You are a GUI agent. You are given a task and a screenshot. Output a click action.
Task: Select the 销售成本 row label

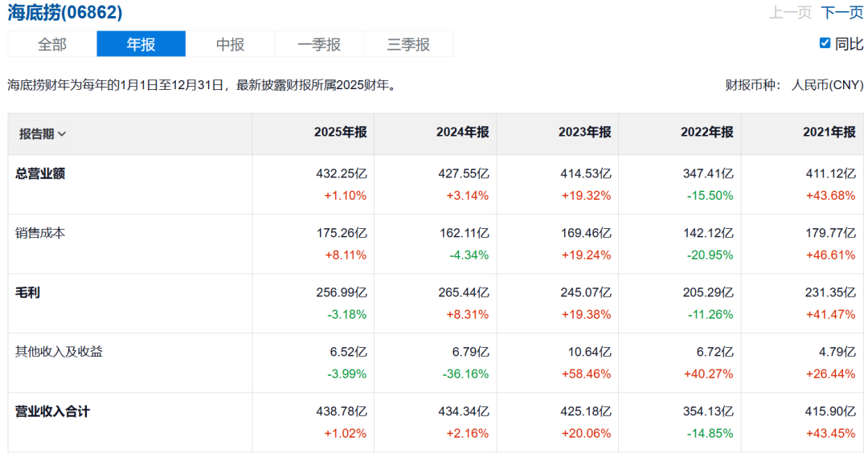point(40,233)
